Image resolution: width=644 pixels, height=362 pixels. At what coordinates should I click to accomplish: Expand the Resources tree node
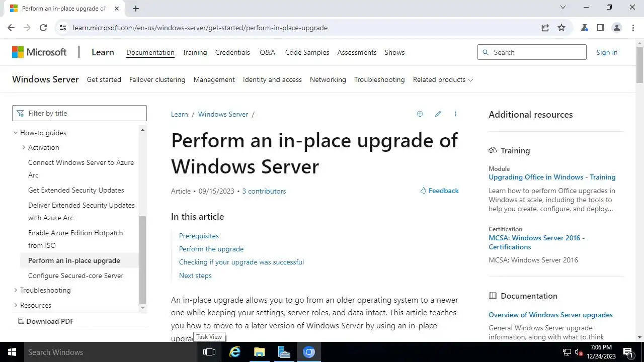click(x=15, y=305)
